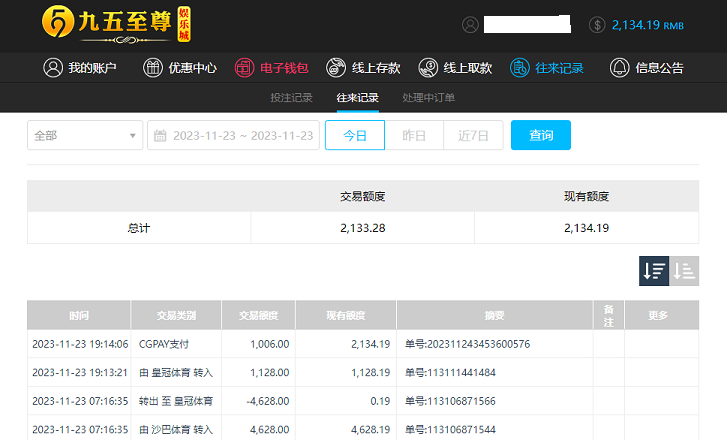Click the 摘要 column header
The height and width of the screenshot is (440, 727).
pos(495,315)
